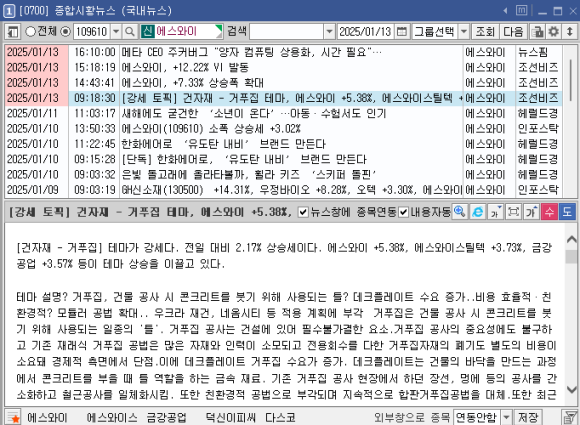Image resolution: width=580 pixels, height=425 pixels.
Task: Select related stock 에스와이 in bottom bar
Action: tap(47, 418)
